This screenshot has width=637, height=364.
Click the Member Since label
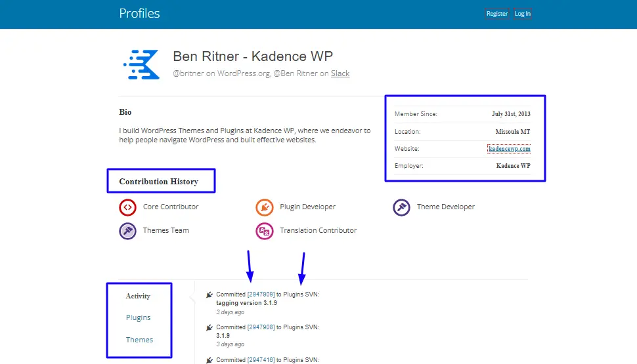(x=416, y=114)
